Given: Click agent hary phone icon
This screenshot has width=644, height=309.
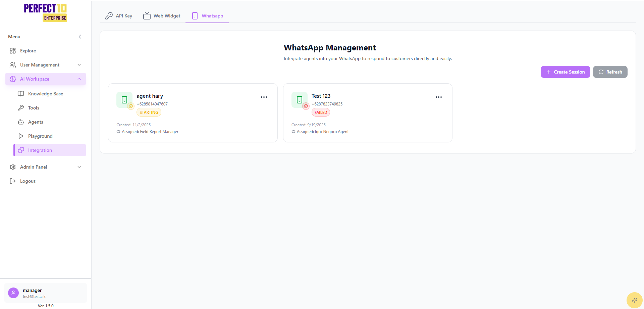Looking at the screenshot, I should pyautogui.click(x=124, y=100).
